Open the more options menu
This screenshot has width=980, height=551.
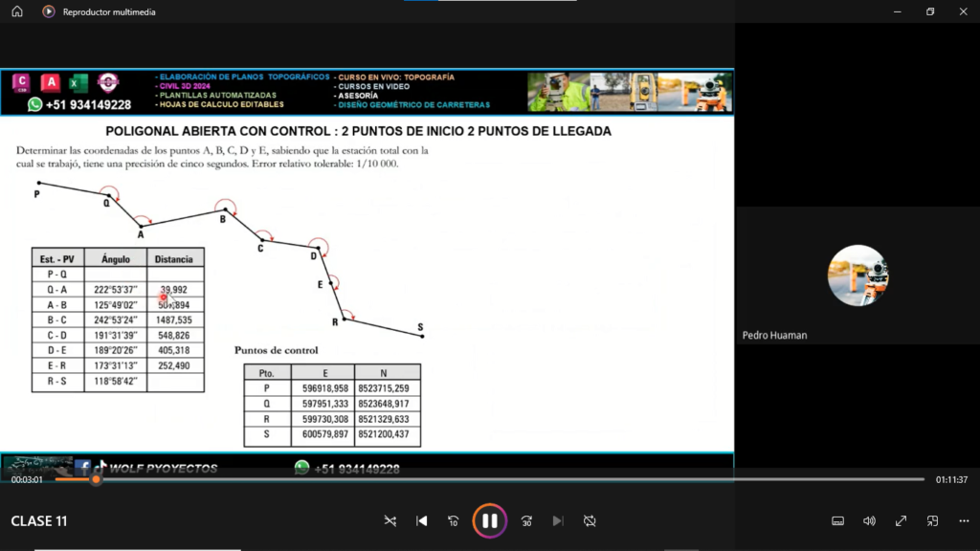pyautogui.click(x=964, y=520)
